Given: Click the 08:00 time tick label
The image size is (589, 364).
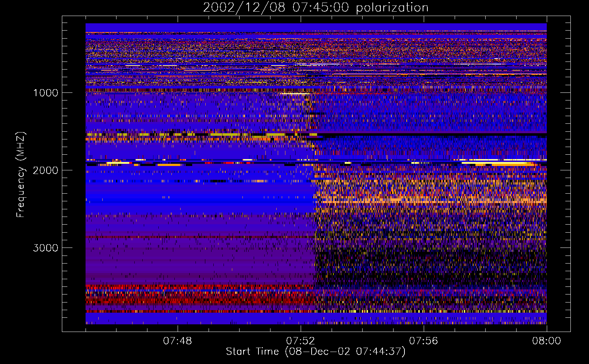Looking at the screenshot, I should [x=546, y=341].
